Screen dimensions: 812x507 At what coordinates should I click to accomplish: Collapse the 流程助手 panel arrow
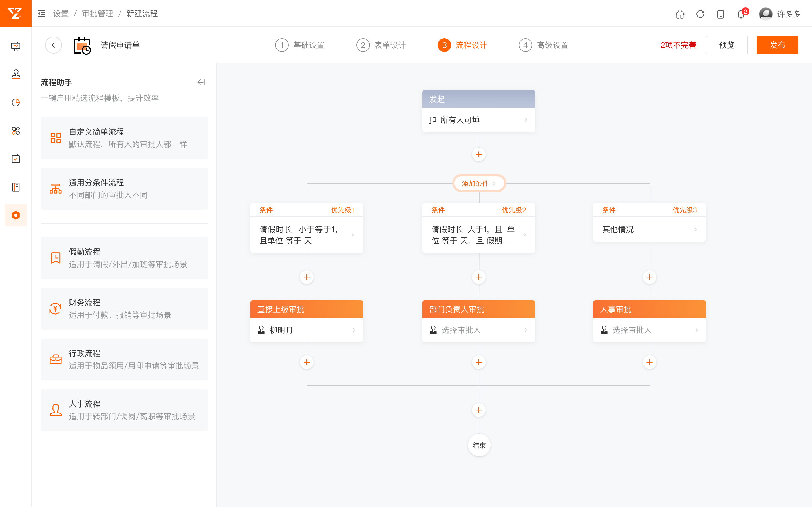pos(201,82)
